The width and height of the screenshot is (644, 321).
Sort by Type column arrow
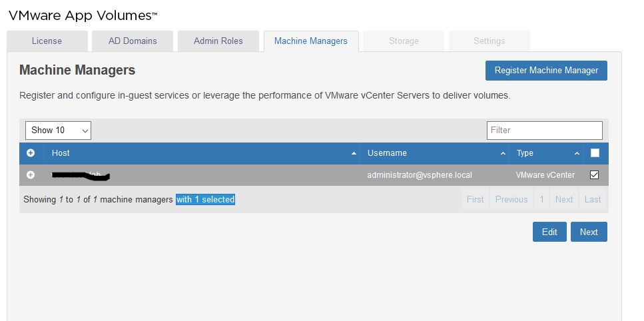577,154
